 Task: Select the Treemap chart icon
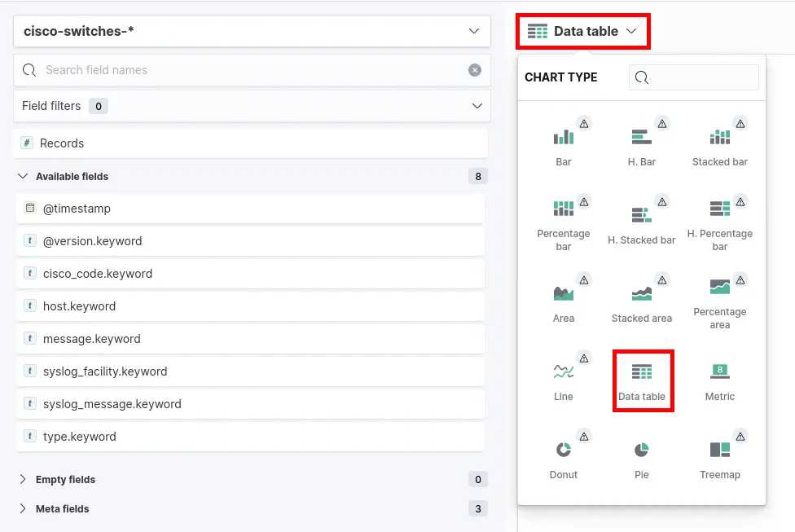pos(720,451)
